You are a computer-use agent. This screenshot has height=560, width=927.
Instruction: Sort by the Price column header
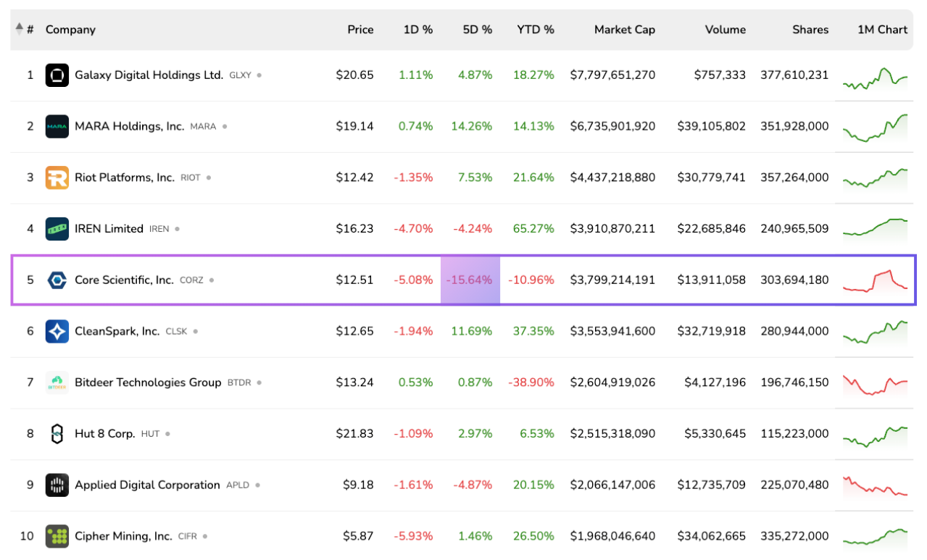360,30
